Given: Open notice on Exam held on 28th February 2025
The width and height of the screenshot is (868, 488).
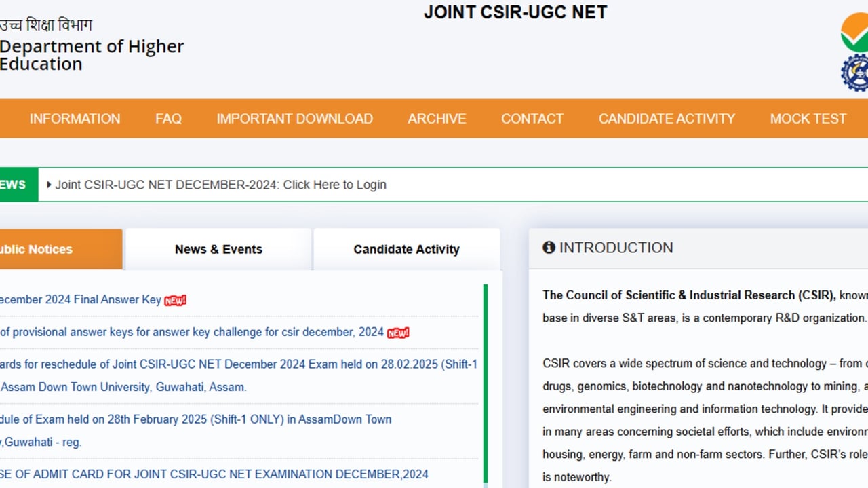Looking at the screenshot, I should click(196, 430).
